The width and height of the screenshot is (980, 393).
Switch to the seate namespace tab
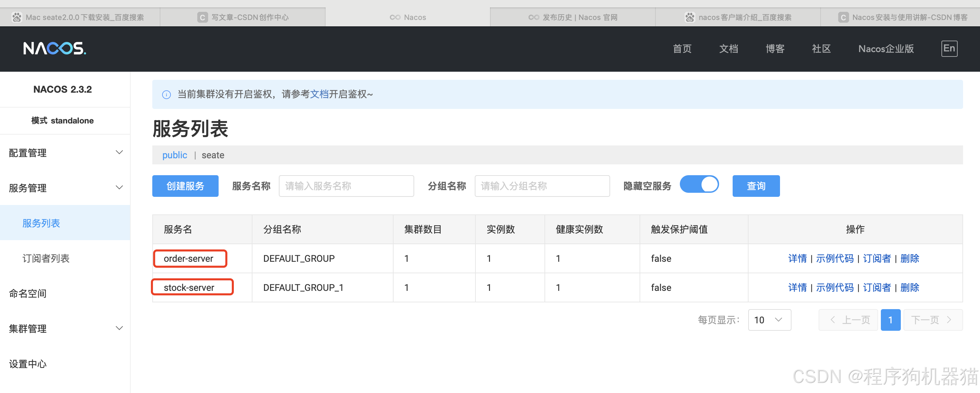tap(213, 155)
